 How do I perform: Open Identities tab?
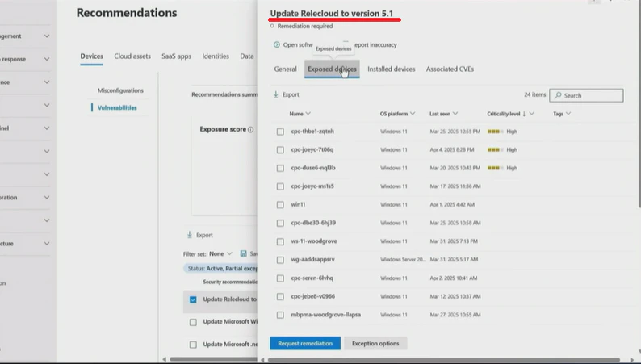(x=216, y=56)
